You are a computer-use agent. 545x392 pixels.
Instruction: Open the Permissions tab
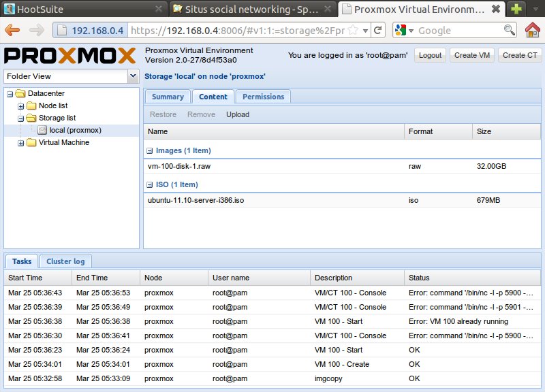pyautogui.click(x=263, y=97)
